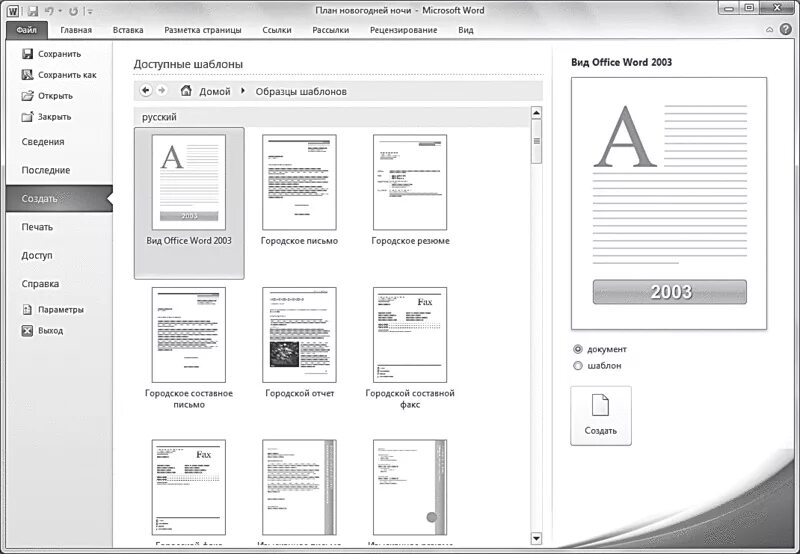Select the Городское составное письмо template
This screenshot has height=554, width=800.
click(x=189, y=348)
